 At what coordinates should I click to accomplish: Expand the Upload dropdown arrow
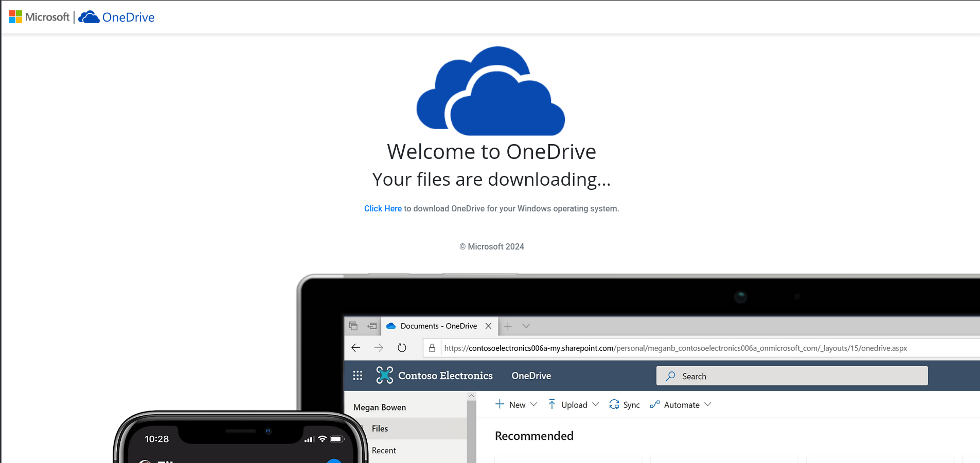point(596,405)
